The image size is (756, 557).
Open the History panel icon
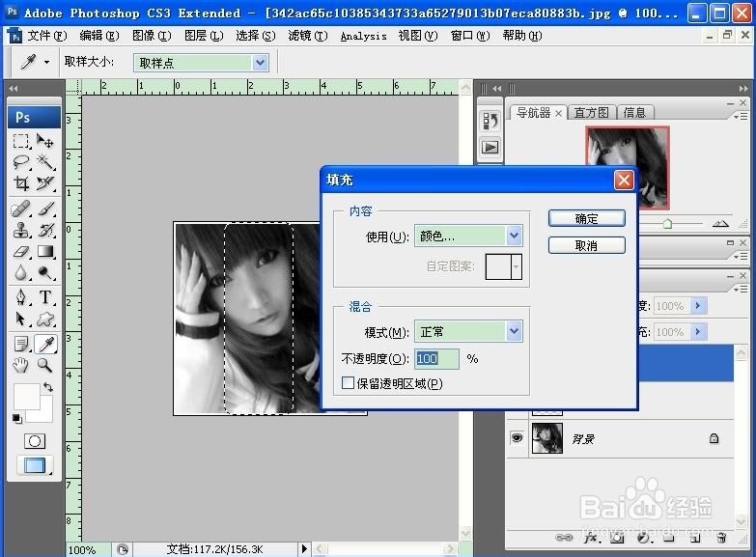(x=490, y=122)
